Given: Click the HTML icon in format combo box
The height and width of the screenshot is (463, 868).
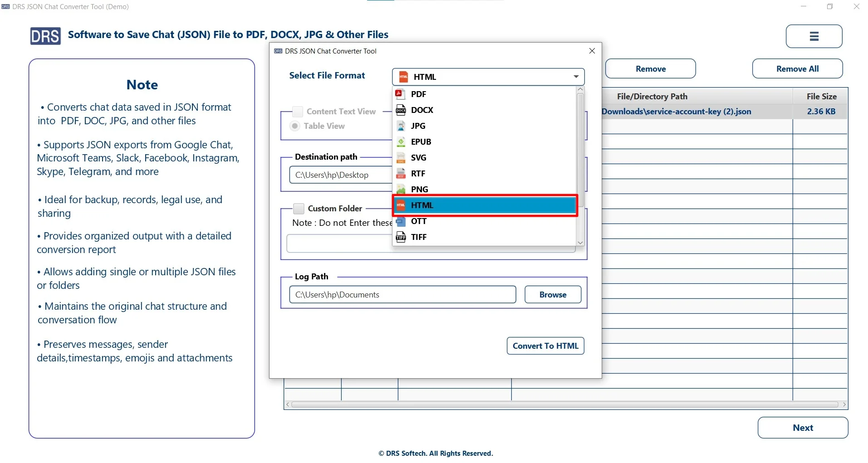Looking at the screenshot, I should 403,77.
